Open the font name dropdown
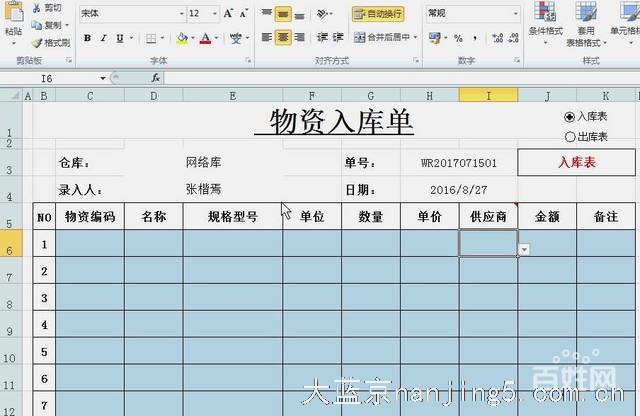This screenshot has width=640, height=416. tap(182, 14)
